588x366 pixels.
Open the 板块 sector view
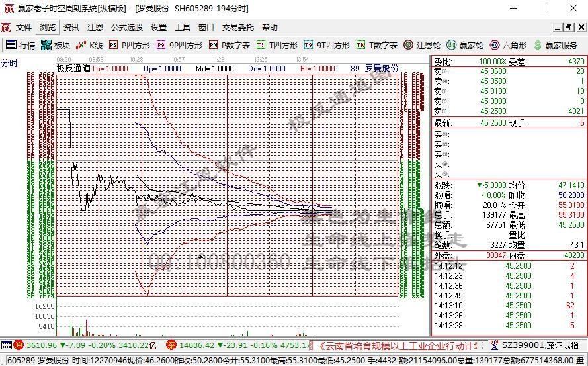56,46
